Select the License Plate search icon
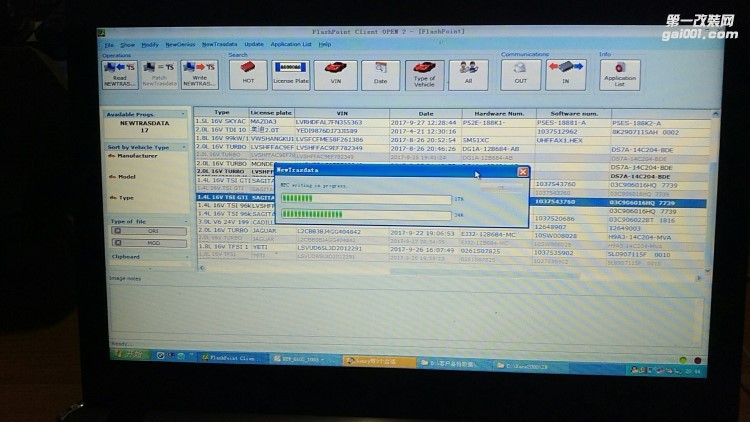The width and height of the screenshot is (750, 422). coord(291,74)
